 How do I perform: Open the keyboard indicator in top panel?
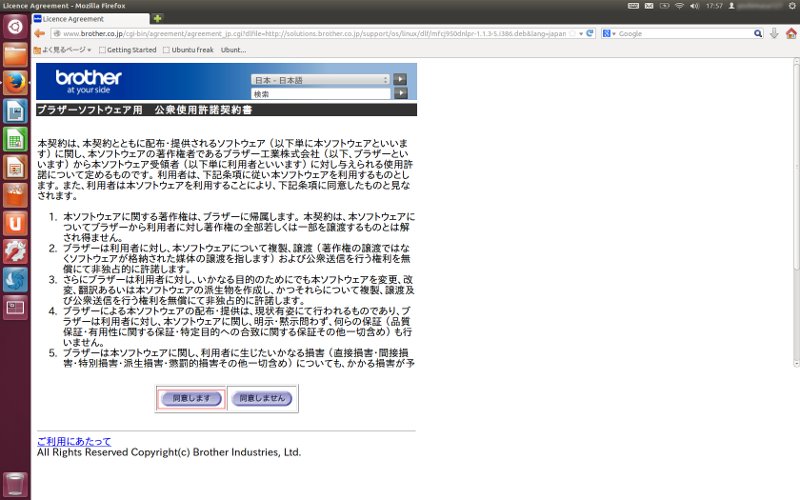(x=633, y=6)
